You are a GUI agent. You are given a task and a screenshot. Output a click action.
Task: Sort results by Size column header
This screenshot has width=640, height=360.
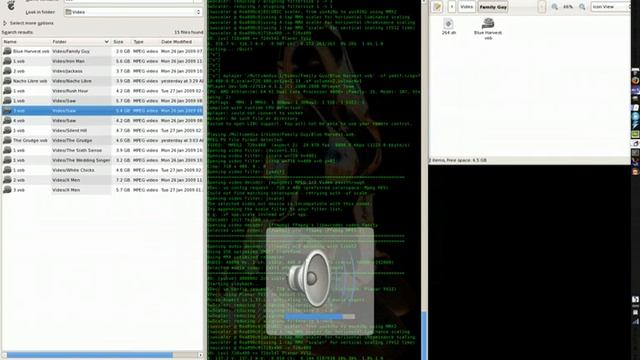(122, 42)
